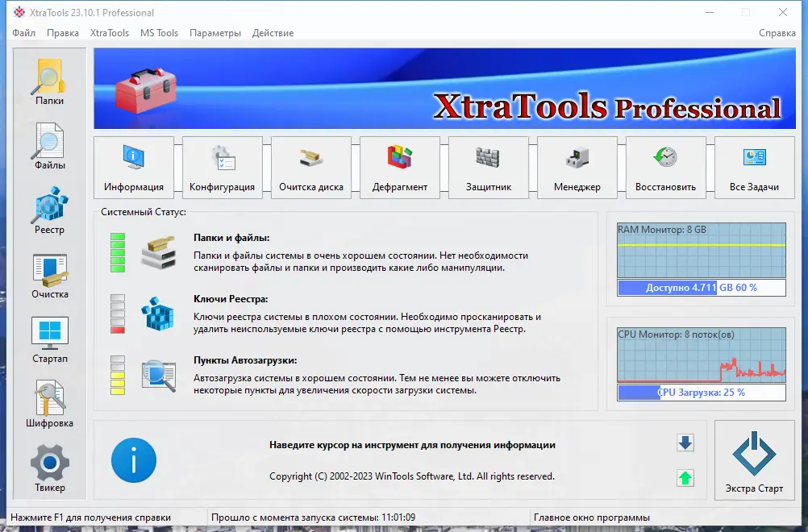Click the green up arrow button
This screenshot has height=532, width=808.
click(x=685, y=478)
